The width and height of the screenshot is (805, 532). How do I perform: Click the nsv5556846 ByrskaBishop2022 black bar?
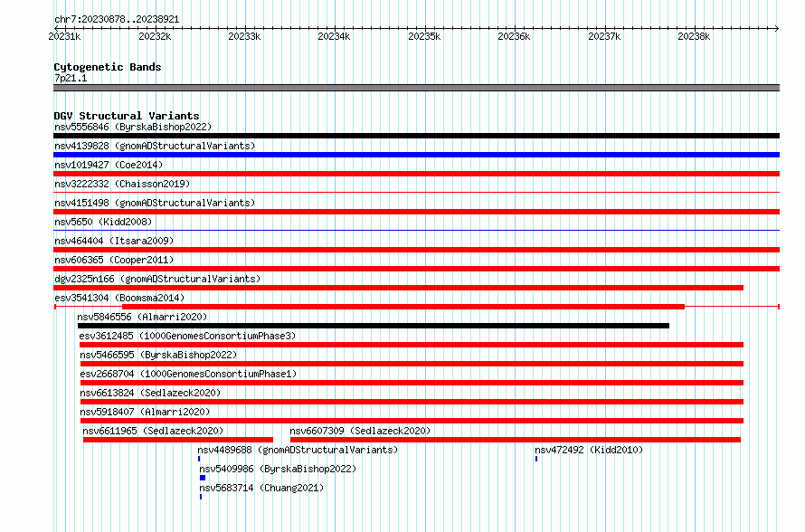(416, 136)
